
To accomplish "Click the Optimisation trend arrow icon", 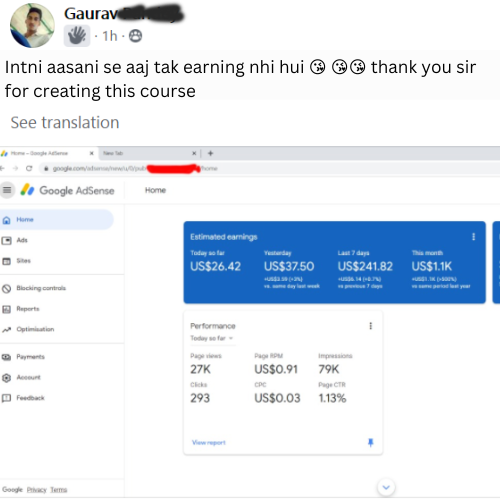I will [x=6, y=330].
